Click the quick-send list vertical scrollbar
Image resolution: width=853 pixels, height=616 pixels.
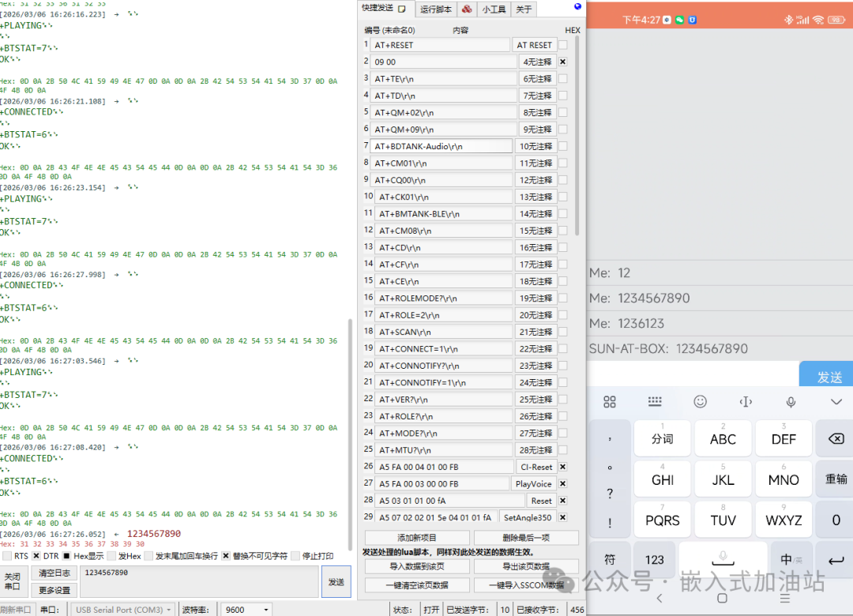tap(577, 136)
